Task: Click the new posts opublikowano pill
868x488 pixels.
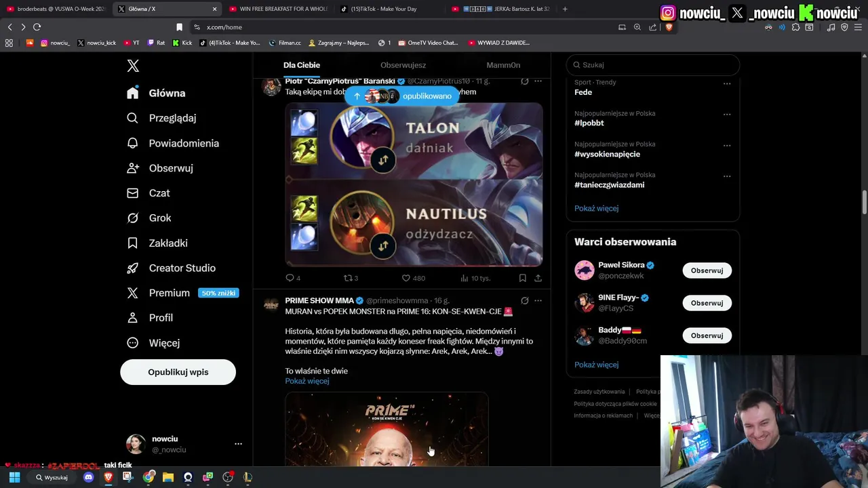Action: [x=401, y=96]
